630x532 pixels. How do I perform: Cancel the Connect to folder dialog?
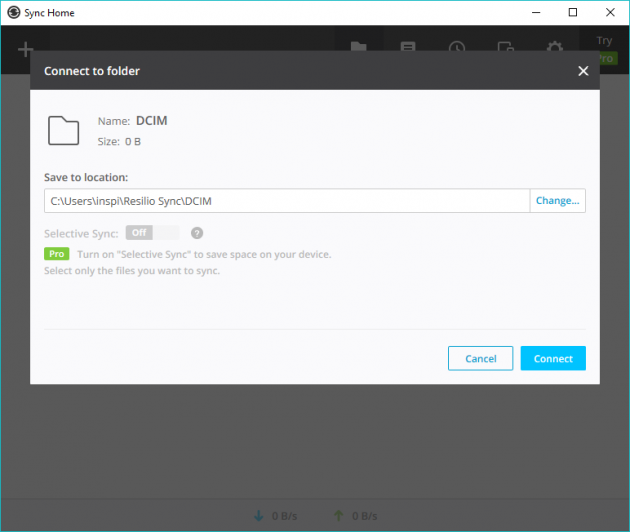[x=480, y=358]
